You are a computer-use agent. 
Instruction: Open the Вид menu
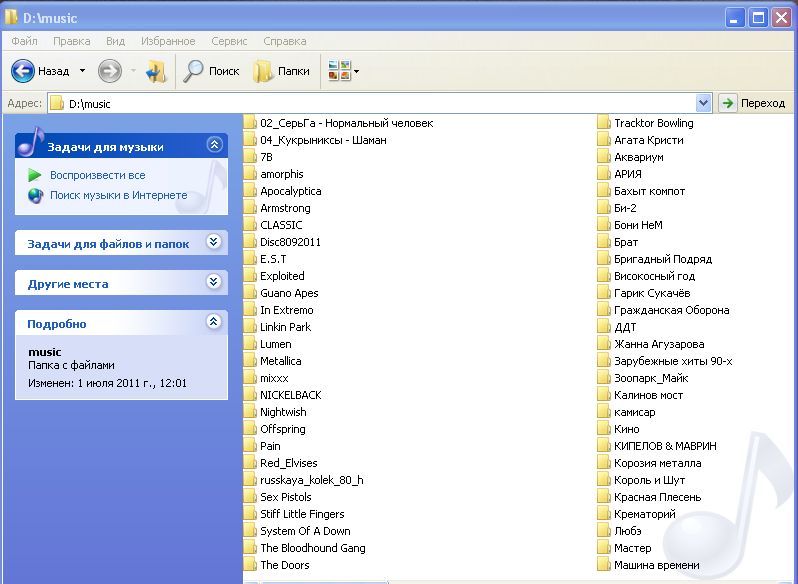coord(116,41)
